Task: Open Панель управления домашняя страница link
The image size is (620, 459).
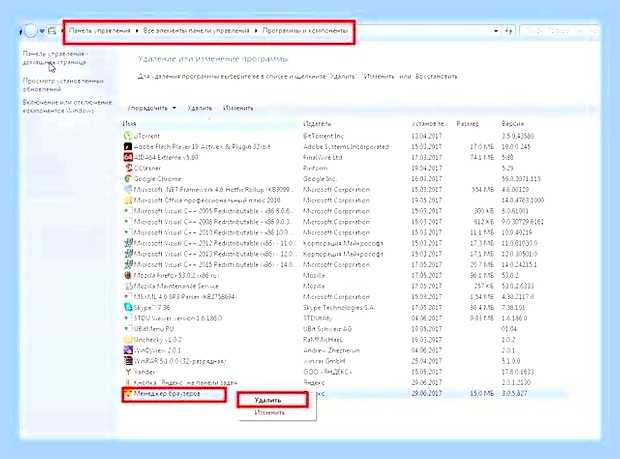Action: [x=55, y=58]
